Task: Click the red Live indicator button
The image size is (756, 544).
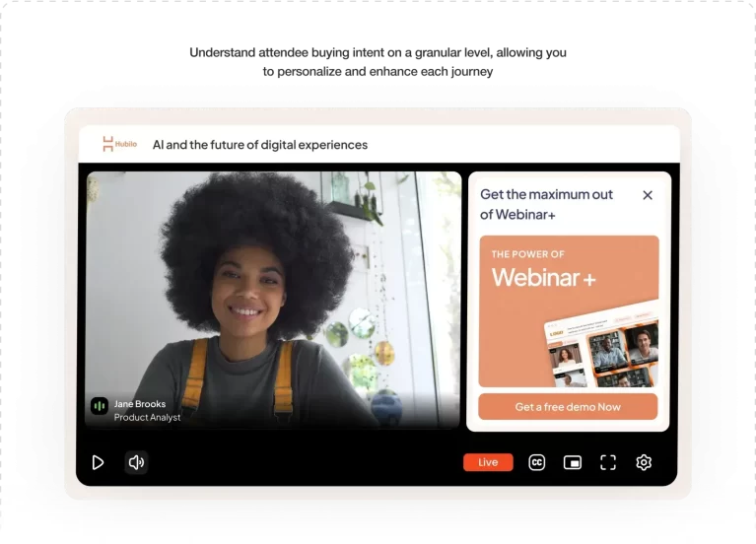Action: click(488, 462)
